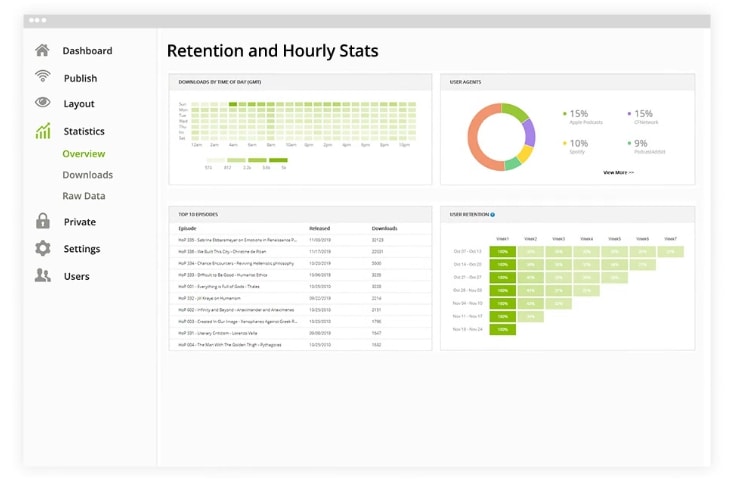Click the 10% Spotify legend entry

575,147
